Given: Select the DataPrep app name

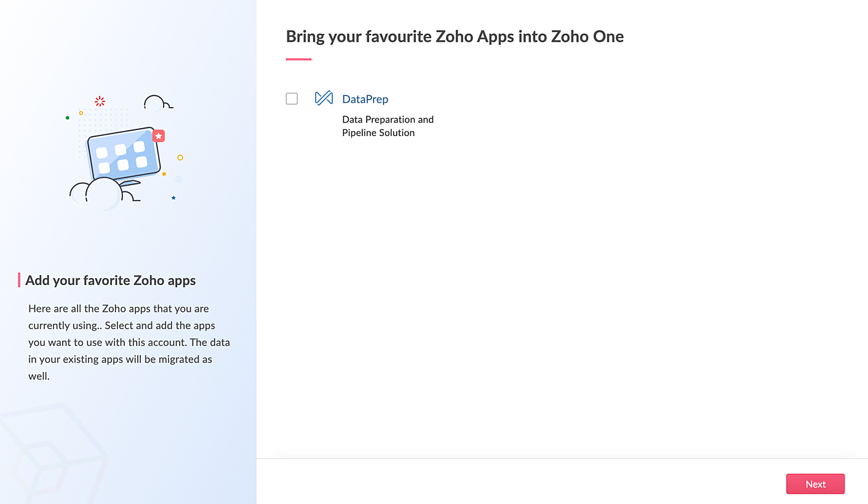Looking at the screenshot, I should 365,99.
